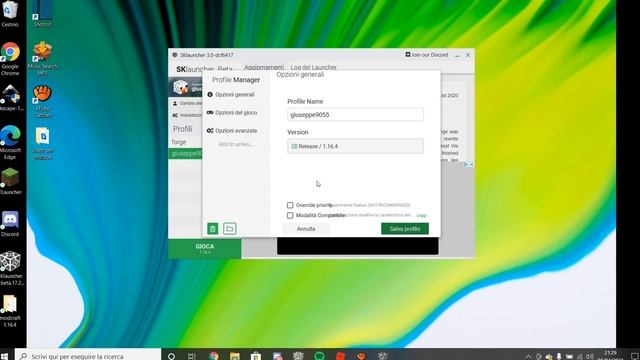Open the notification center icon
This screenshot has width=640, height=360.
pyautogui.click(x=634, y=356)
